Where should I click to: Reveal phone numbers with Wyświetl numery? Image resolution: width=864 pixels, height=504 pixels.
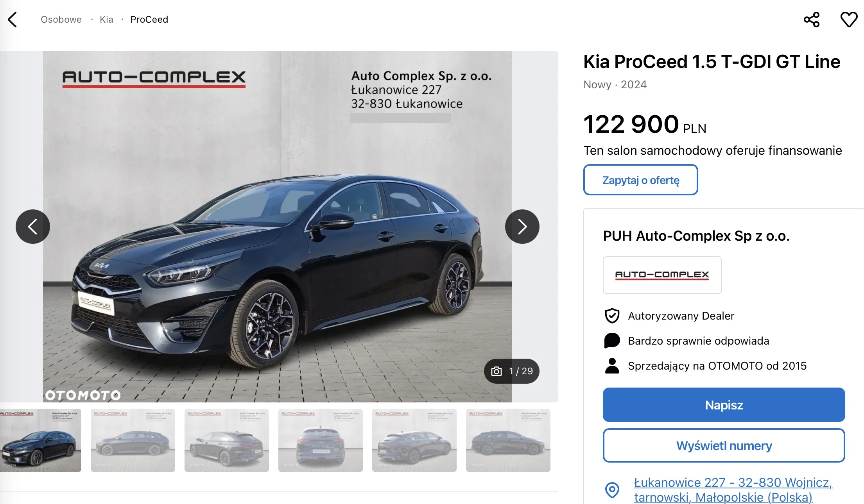point(724,445)
